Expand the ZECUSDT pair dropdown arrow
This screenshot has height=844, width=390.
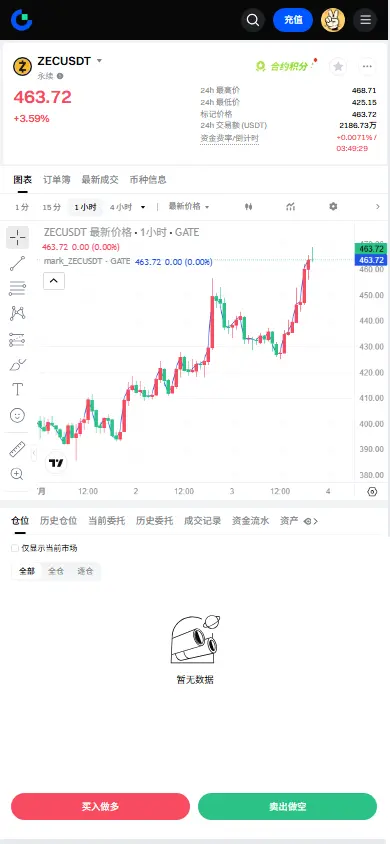[x=99, y=61]
